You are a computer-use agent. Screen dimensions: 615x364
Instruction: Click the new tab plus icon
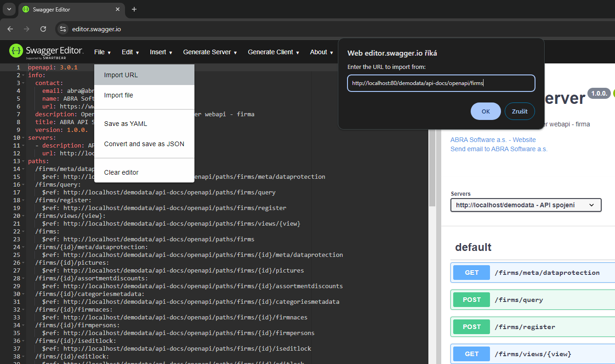coord(134,9)
